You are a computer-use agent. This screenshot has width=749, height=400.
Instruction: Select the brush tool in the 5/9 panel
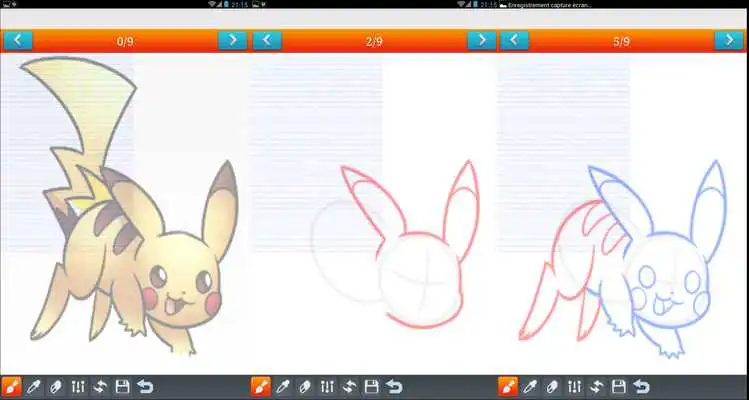[x=508, y=387]
